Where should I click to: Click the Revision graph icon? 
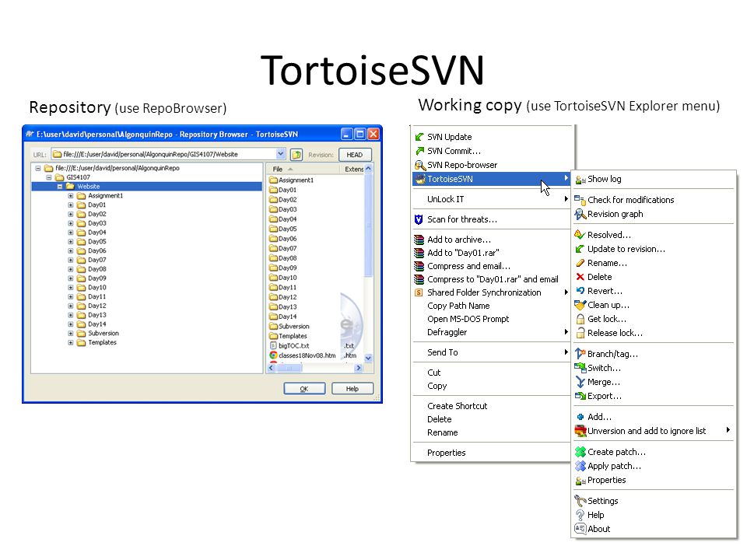(x=580, y=215)
